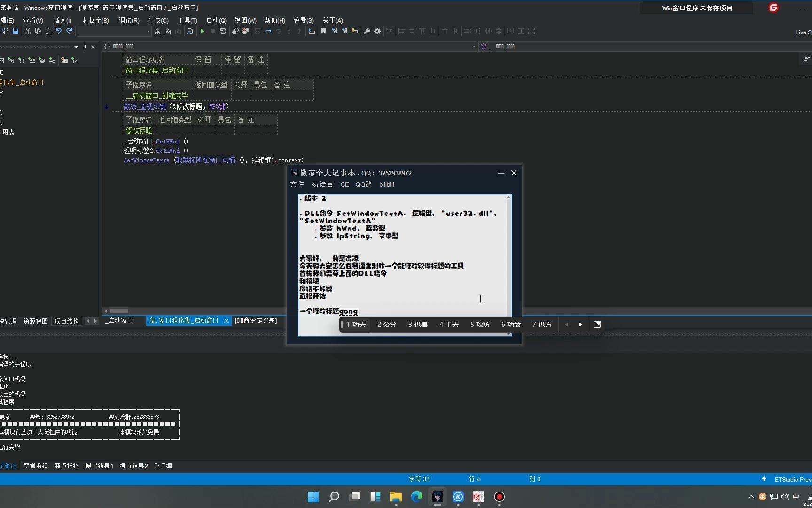Open the left panel options dropdown arrow
The height and width of the screenshot is (508, 812).
pos(76,47)
